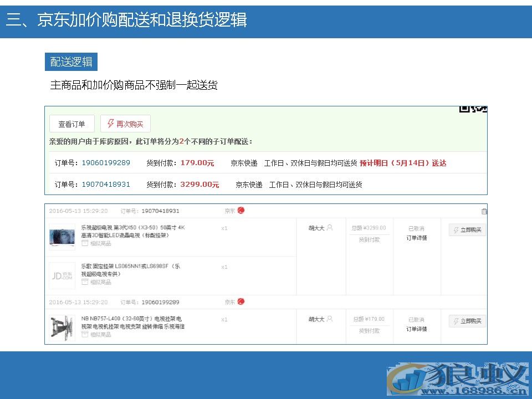The height and width of the screenshot is (399, 532).
Task: Open the 乐视超级电视 product thumbnail
Action: coord(62,237)
